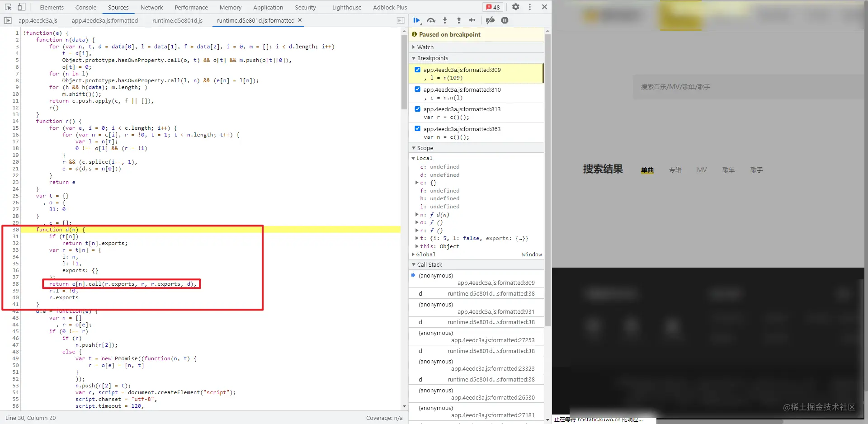Close the runtime.d5e801d.js:formatted tab
868x424 pixels.
tap(300, 20)
